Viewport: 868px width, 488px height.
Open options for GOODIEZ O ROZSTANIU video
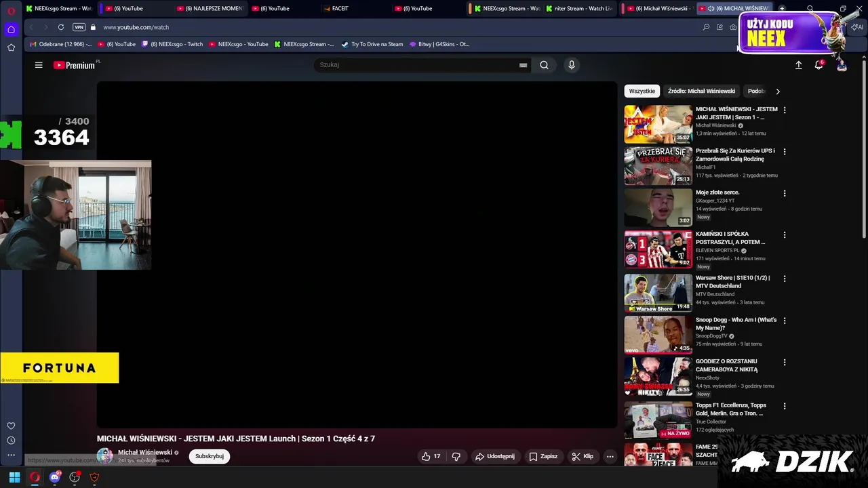(785, 362)
